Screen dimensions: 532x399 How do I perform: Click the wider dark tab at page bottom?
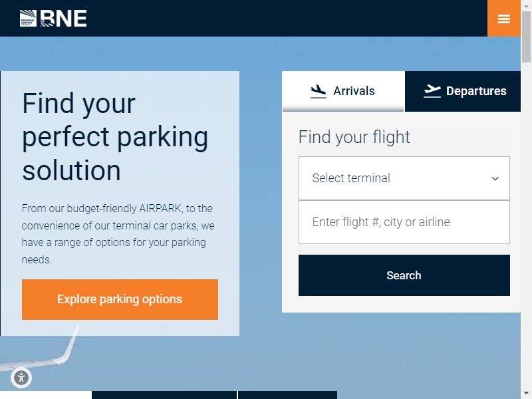pos(164,395)
